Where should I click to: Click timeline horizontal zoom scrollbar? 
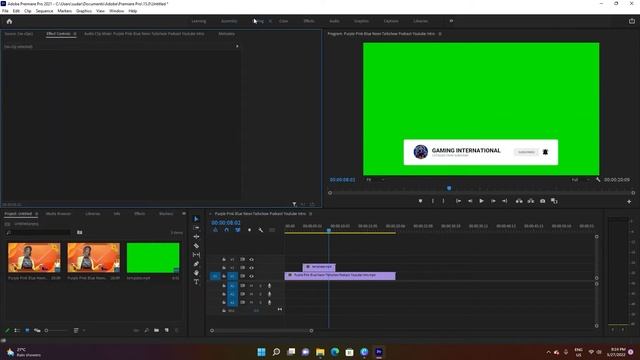261,330
